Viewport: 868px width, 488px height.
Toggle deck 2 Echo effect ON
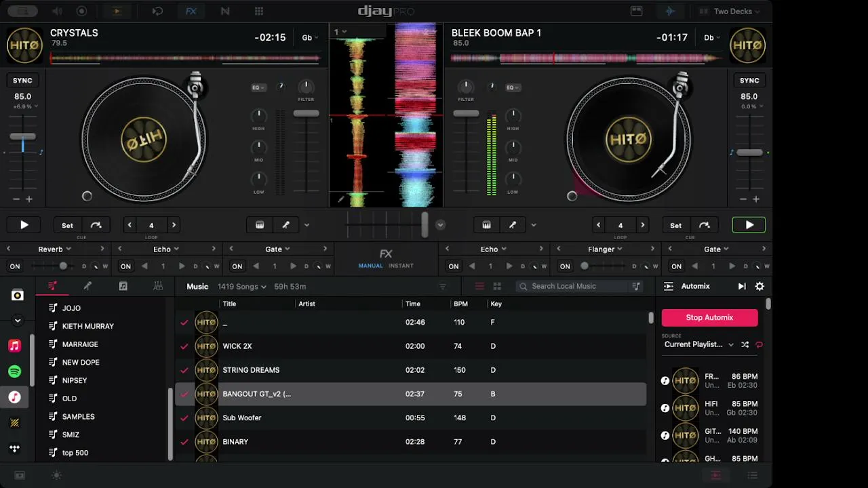click(454, 266)
